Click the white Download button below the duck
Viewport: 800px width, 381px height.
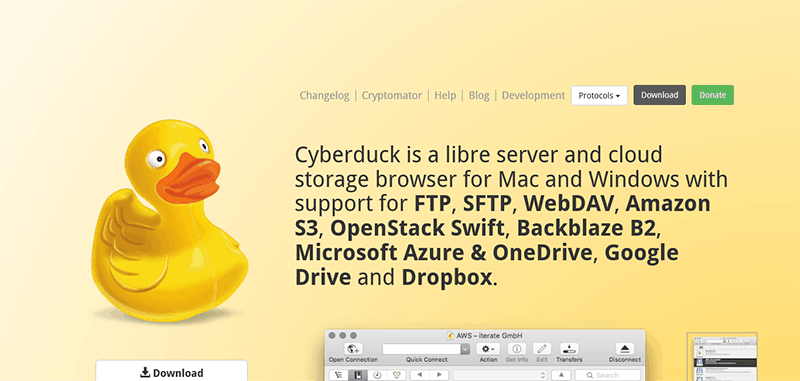point(171,371)
